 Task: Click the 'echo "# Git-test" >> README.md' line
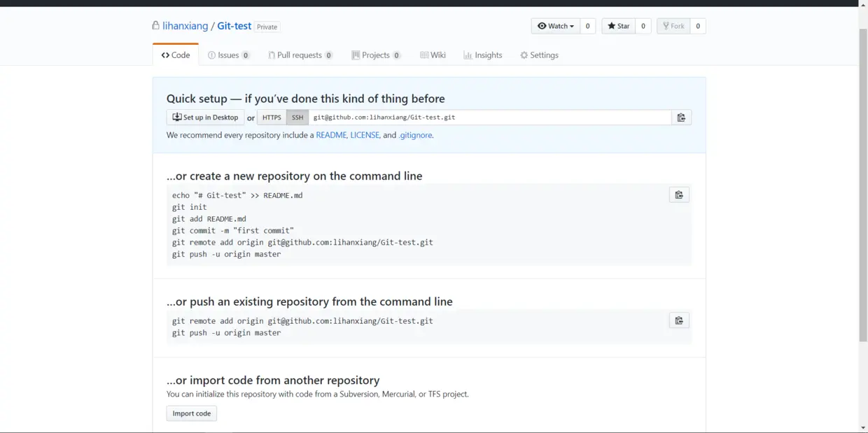pyautogui.click(x=237, y=195)
